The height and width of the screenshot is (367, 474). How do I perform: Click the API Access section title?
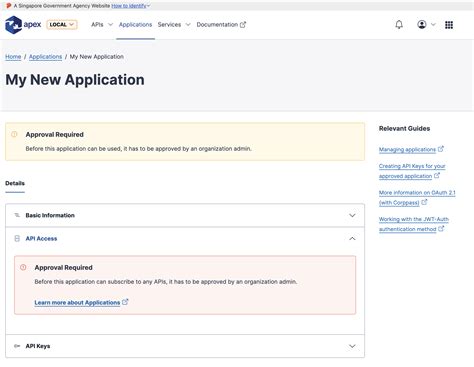[x=41, y=239]
